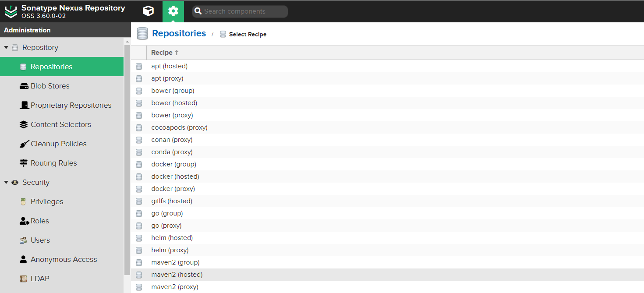Select Users in the Security menu
This screenshot has width=644, height=293.
pos(40,240)
